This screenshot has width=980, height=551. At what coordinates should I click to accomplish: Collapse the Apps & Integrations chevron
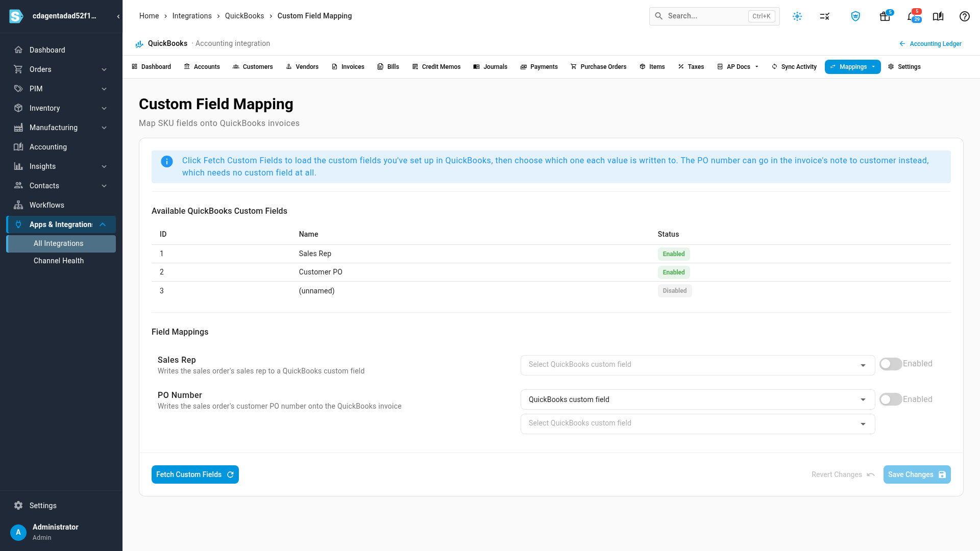(103, 224)
